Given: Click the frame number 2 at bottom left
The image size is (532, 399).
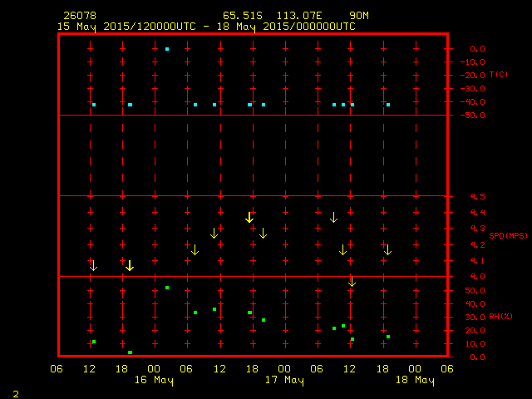Looking at the screenshot, I should [x=15, y=392].
